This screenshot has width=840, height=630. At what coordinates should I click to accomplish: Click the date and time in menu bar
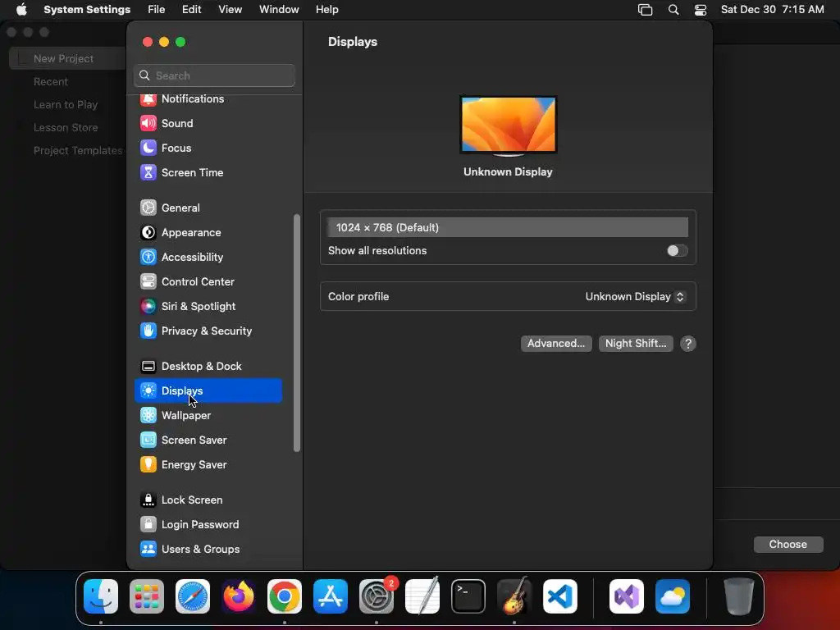coord(772,10)
